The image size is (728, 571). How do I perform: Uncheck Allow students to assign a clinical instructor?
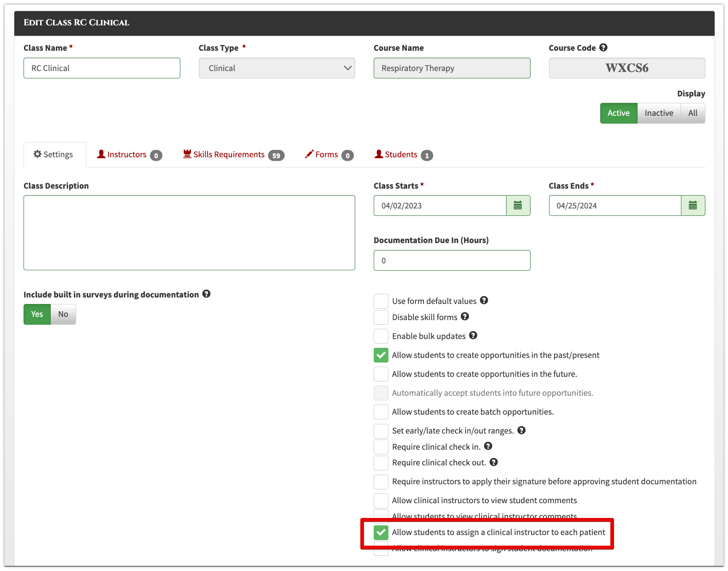(x=381, y=532)
